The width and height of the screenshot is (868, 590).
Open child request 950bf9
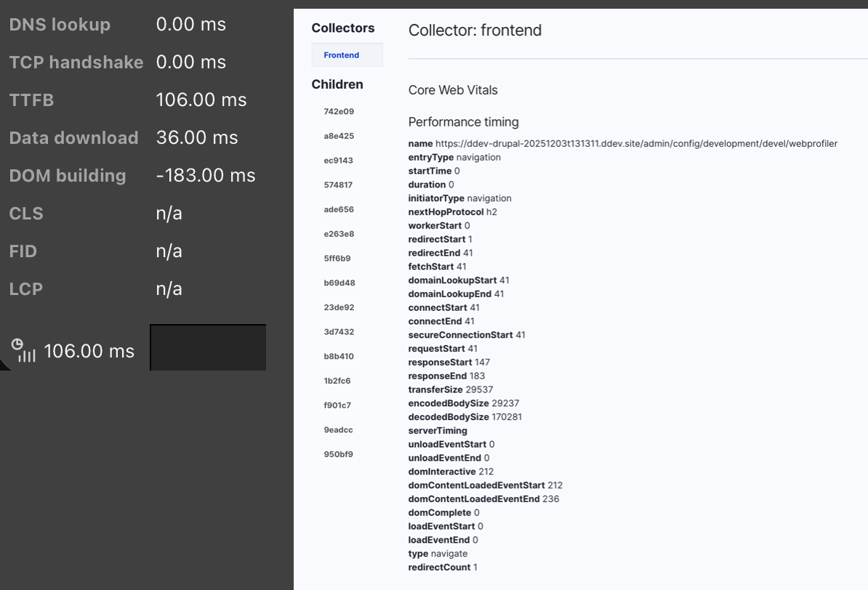pyautogui.click(x=338, y=454)
